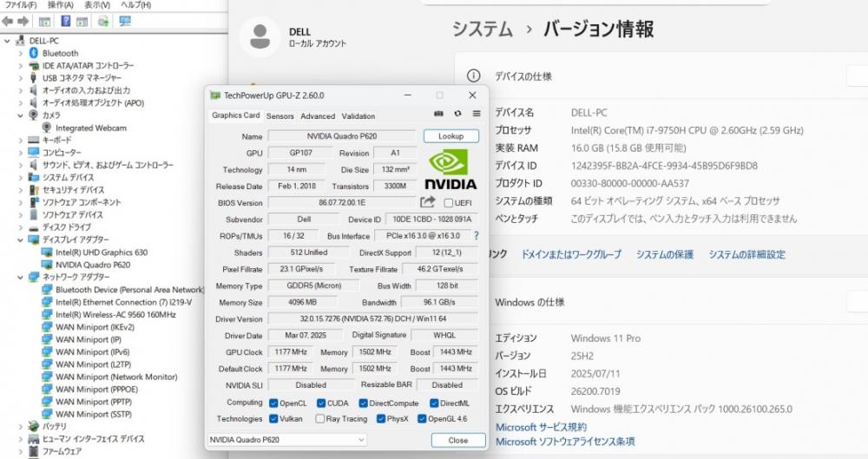The height and width of the screenshot is (459, 868).
Task: Collapse the カメラ category
Action: coord(21,115)
